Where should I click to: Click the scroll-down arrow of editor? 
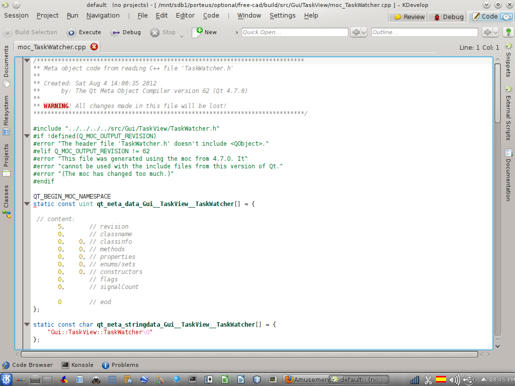497,346
